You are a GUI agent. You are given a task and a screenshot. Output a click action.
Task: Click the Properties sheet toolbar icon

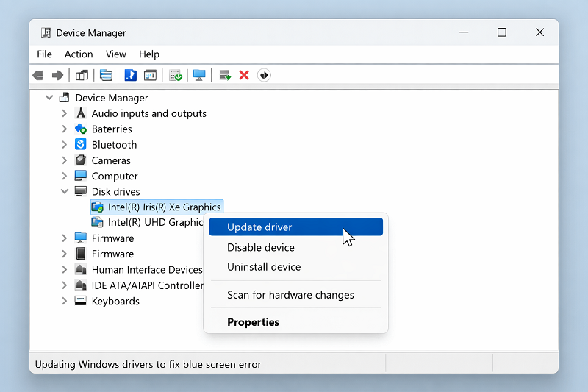106,76
